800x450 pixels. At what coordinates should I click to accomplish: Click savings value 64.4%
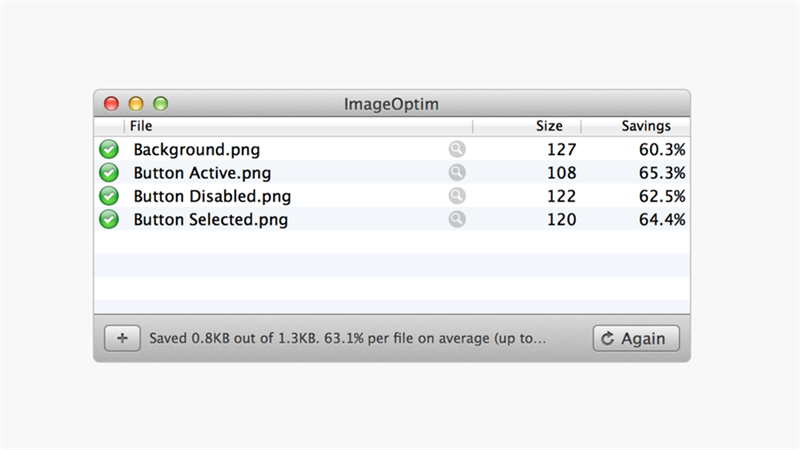point(662,219)
